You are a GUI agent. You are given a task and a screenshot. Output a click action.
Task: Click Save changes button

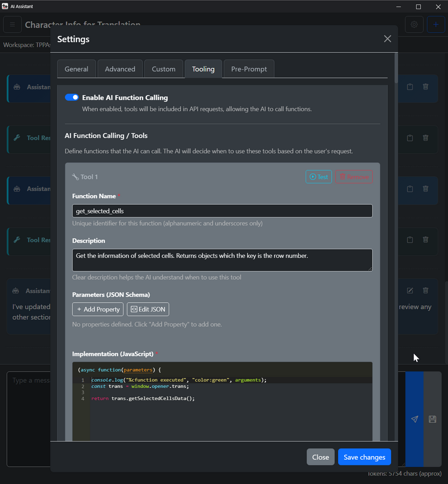pos(364,457)
